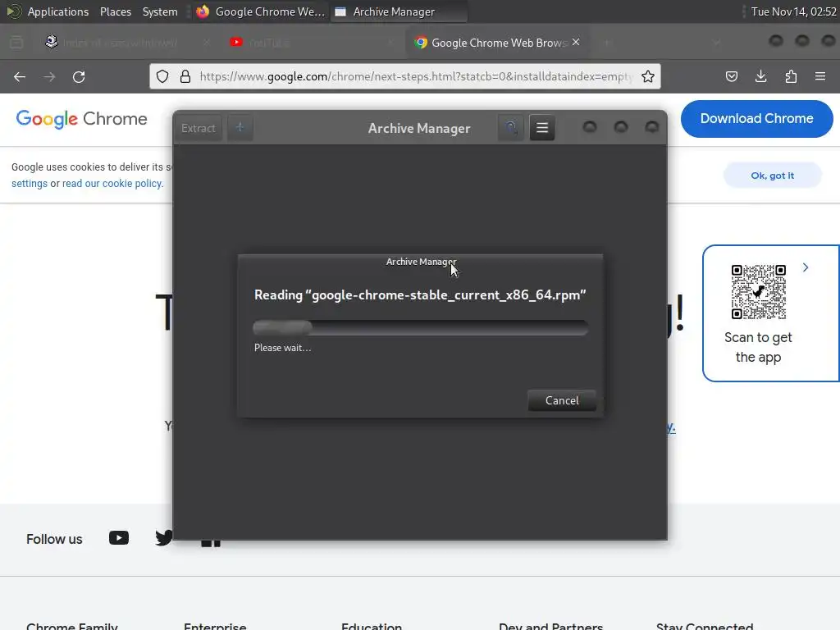Click the QR code image
The width and height of the screenshot is (840, 630).
click(759, 291)
